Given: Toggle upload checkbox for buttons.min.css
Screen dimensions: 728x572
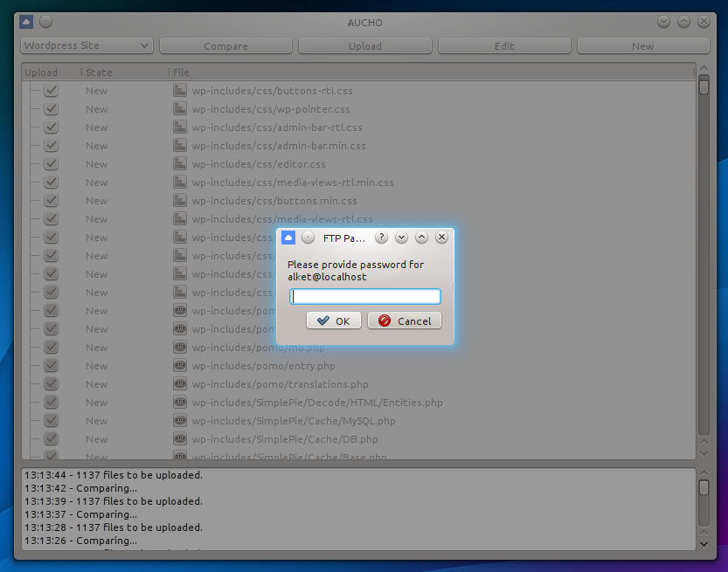Looking at the screenshot, I should coord(51,200).
